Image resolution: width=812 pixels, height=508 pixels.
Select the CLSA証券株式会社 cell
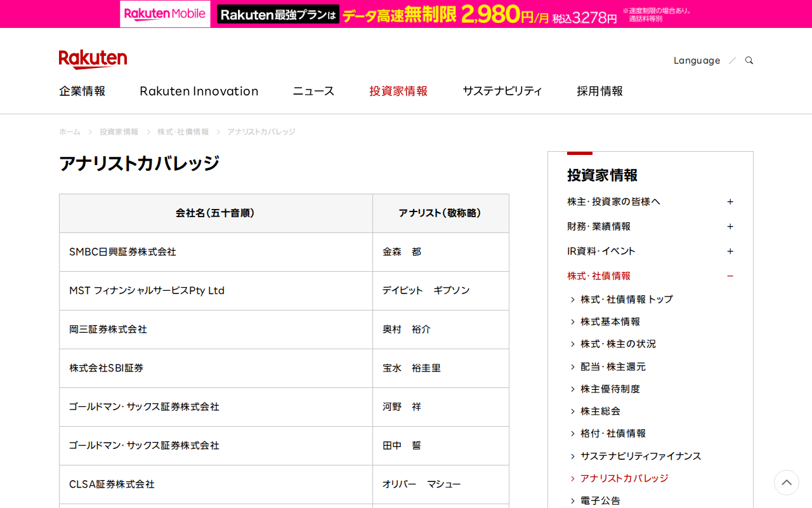click(216, 485)
